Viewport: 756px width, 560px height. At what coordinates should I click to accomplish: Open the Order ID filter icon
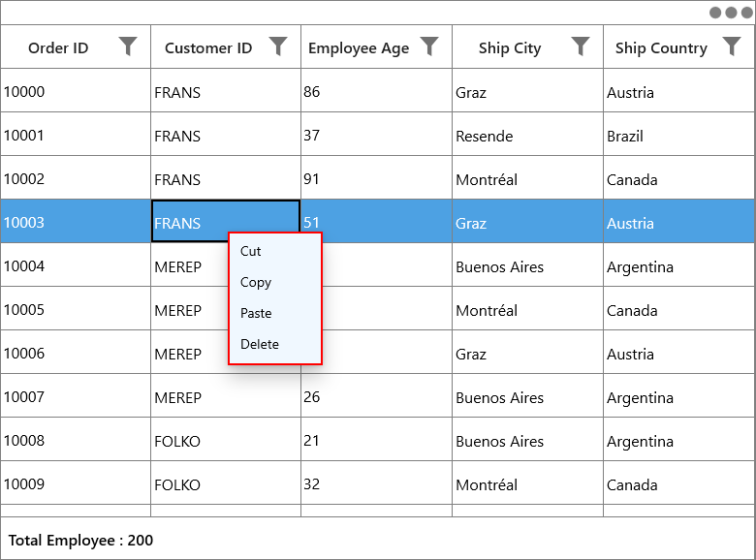(128, 47)
